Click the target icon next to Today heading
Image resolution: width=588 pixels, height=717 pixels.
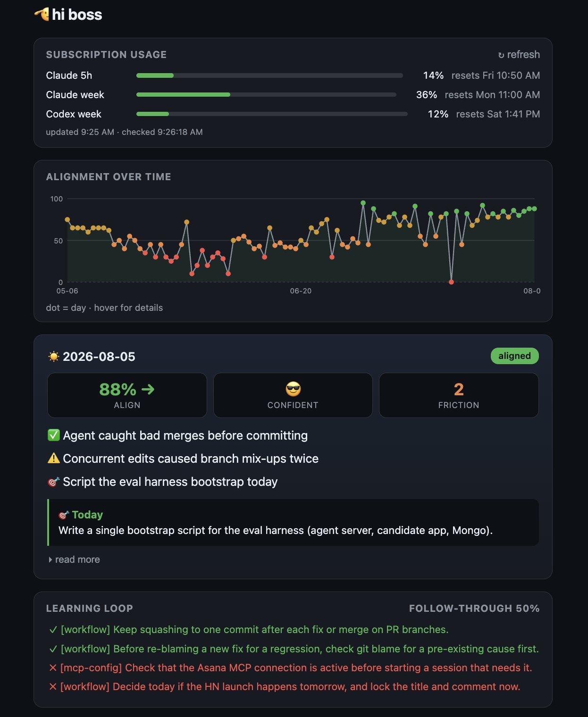point(64,515)
